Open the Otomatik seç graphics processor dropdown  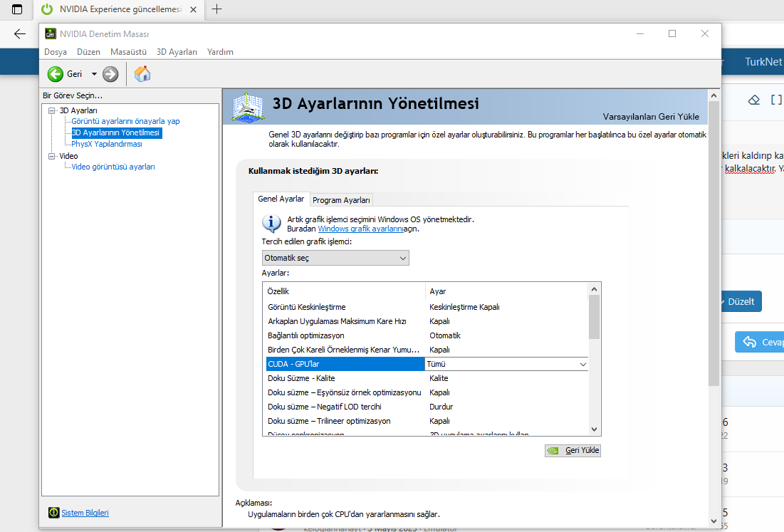point(335,258)
